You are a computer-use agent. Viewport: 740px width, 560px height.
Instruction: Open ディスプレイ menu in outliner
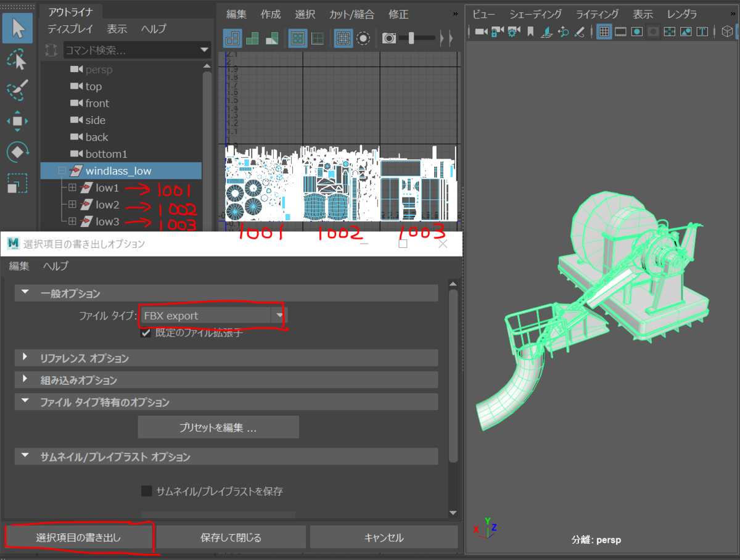(x=70, y=28)
